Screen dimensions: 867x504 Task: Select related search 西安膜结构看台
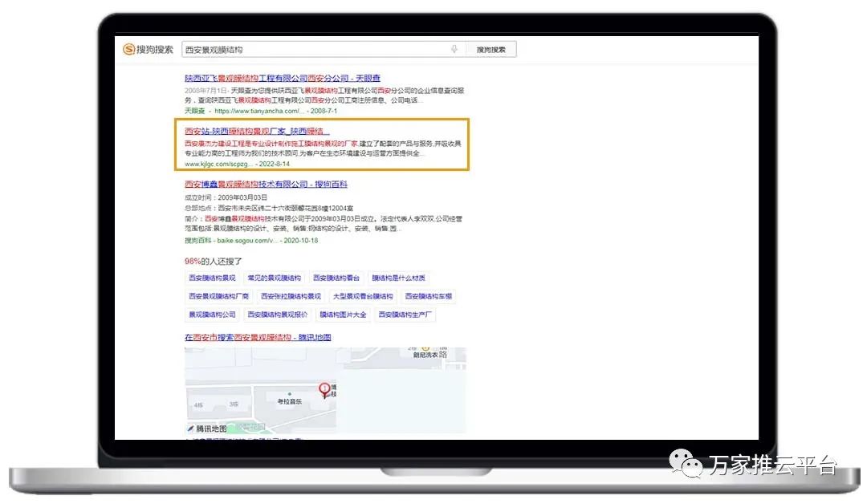click(x=336, y=278)
